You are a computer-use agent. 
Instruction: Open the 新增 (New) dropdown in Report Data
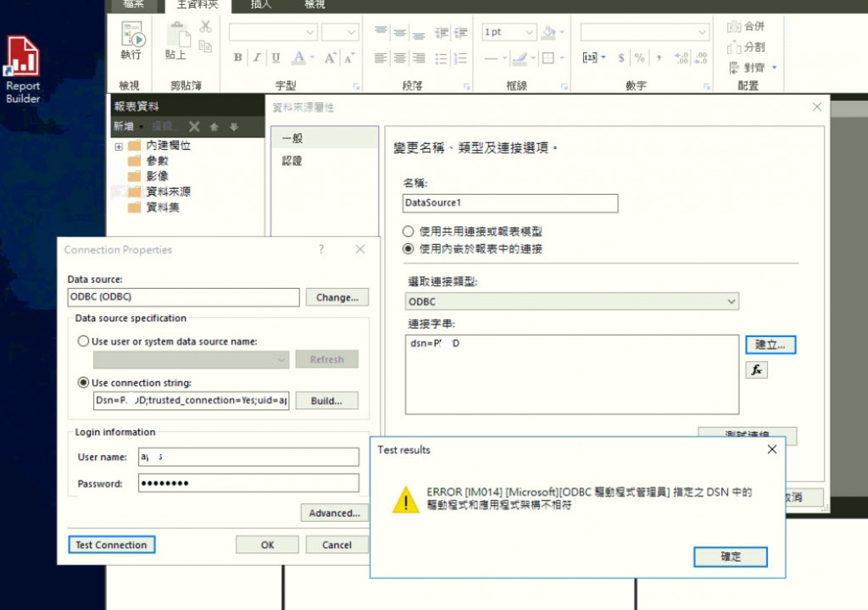pyautogui.click(x=129, y=127)
